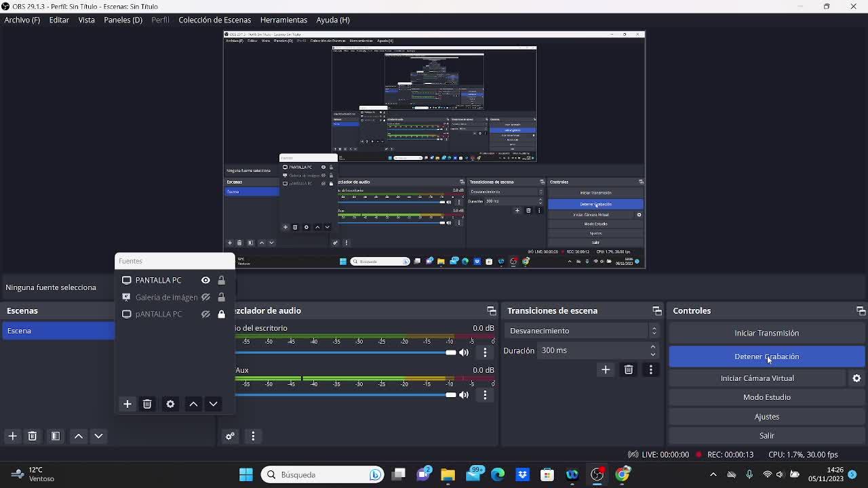
Task: Click Iniciar Transmisión button
Action: [x=766, y=333]
